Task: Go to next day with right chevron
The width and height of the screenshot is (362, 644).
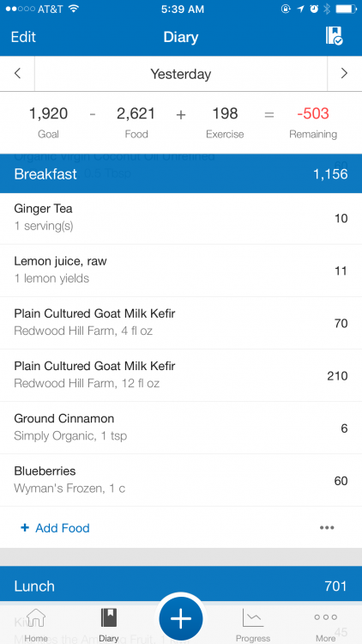Action: (344, 74)
